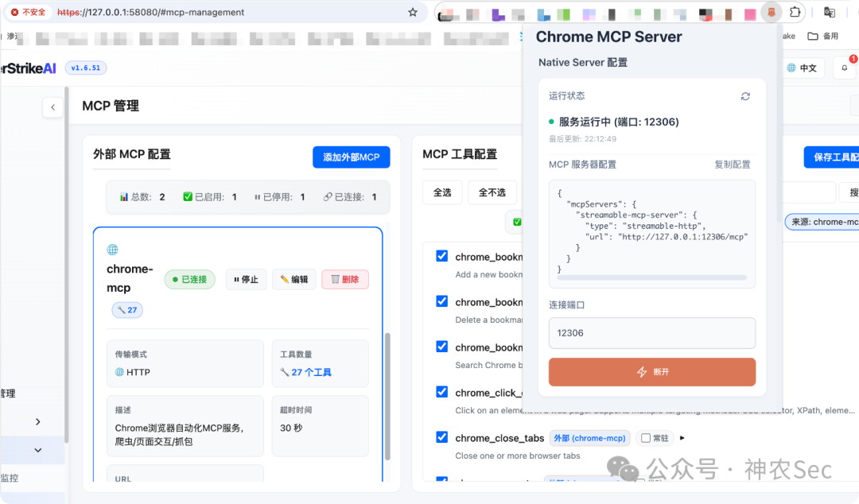Expand chrome_close_tabs details triangle
Image resolution: width=859 pixels, height=504 pixels.
tap(682, 438)
